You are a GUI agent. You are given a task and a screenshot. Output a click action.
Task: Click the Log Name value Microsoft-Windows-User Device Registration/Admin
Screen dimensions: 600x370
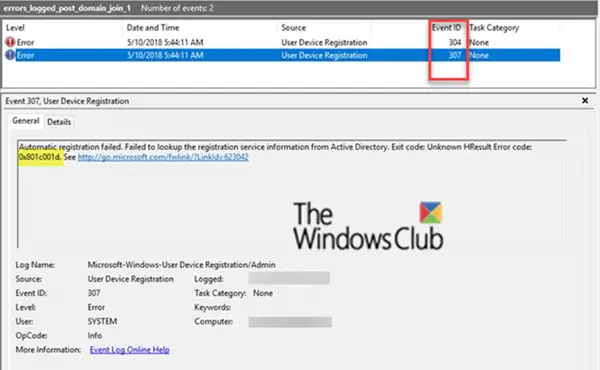pos(181,264)
